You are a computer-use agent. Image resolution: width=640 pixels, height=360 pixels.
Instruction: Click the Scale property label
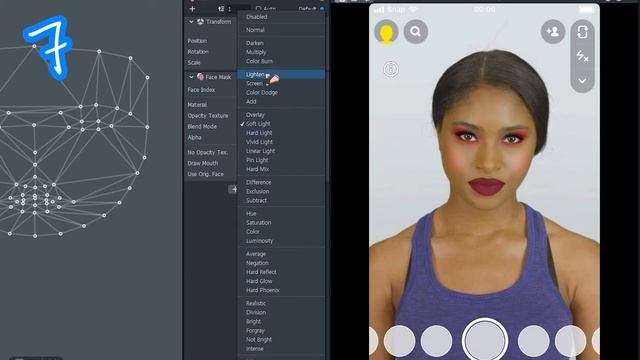coord(194,62)
